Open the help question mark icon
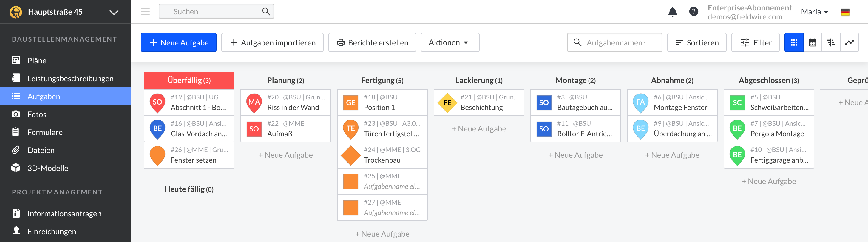 694,12
